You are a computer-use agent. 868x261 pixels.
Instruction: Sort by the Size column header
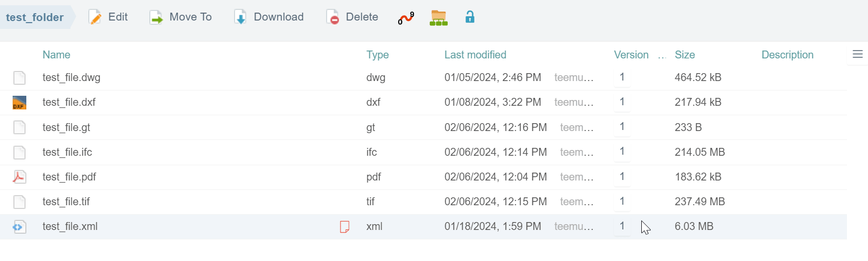click(684, 55)
